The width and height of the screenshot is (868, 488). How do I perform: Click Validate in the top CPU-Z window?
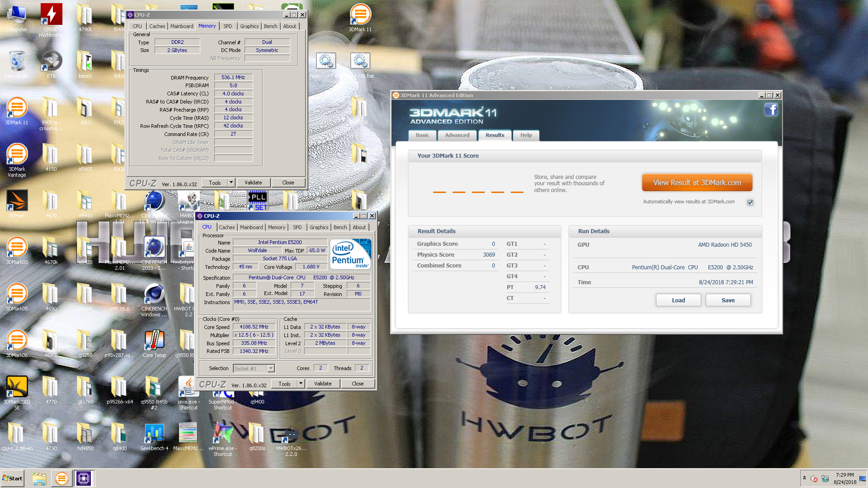[253, 183]
